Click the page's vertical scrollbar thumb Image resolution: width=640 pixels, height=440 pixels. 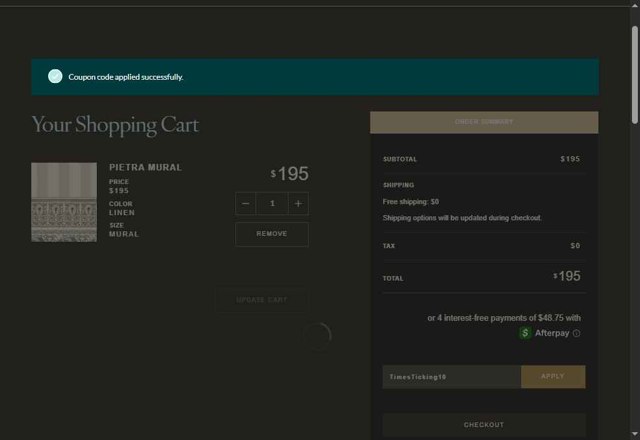(x=635, y=74)
